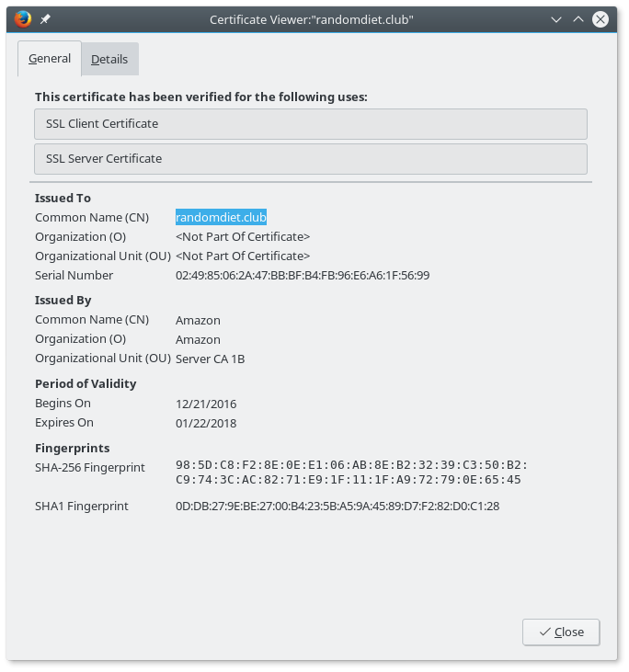Click the Issued To Organization value
Image resolution: width=629 pixels, height=672 pixels.
click(x=243, y=236)
